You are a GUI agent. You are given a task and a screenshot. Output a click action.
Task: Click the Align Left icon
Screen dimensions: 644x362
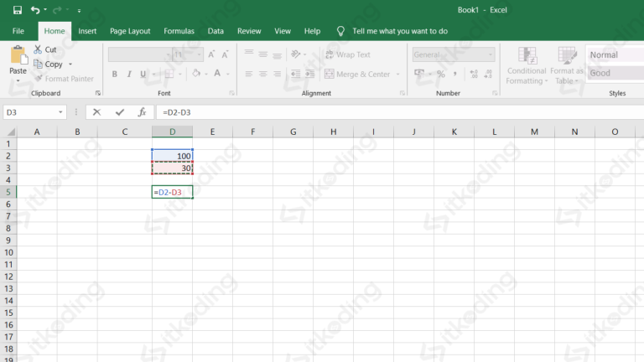coord(249,74)
